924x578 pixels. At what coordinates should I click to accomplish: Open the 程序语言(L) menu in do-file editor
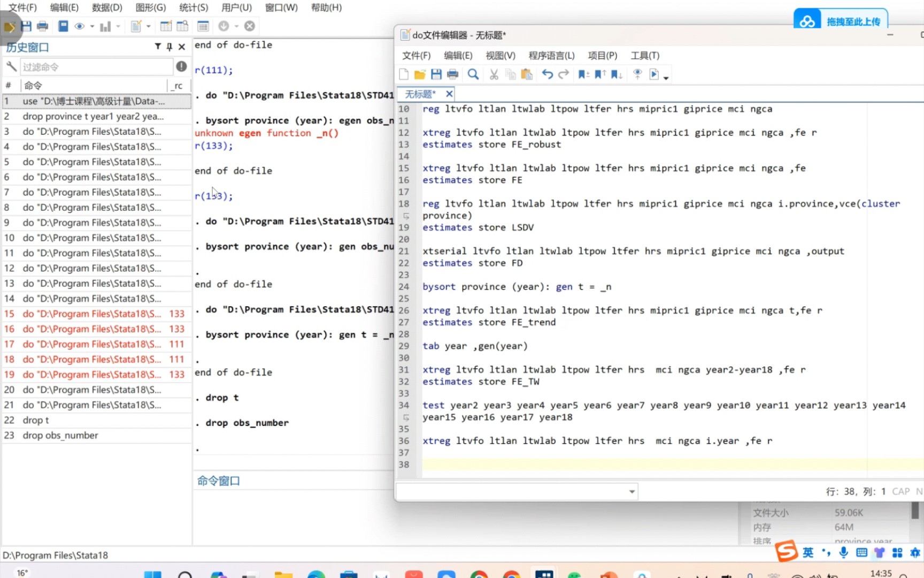[x=552, y=55]
